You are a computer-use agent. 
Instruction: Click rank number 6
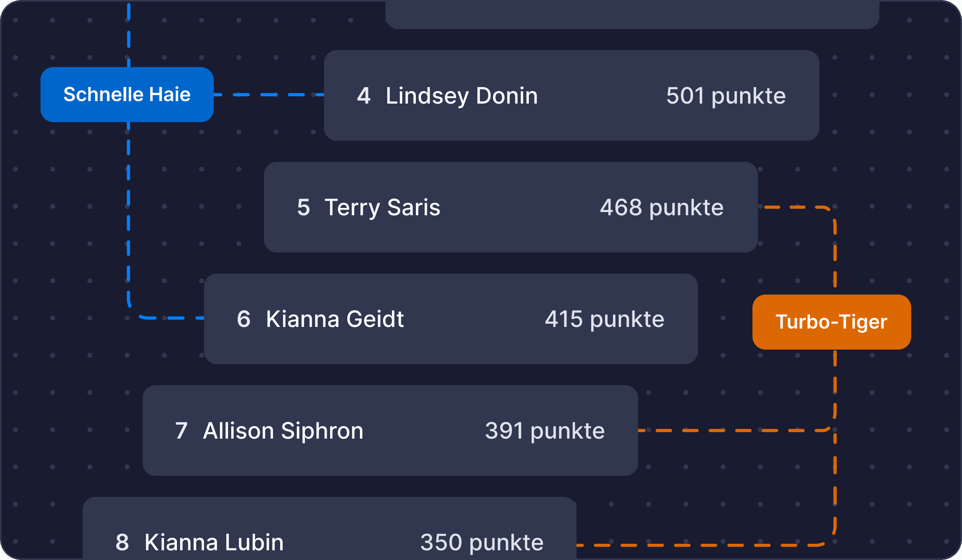tap(243, 319)
